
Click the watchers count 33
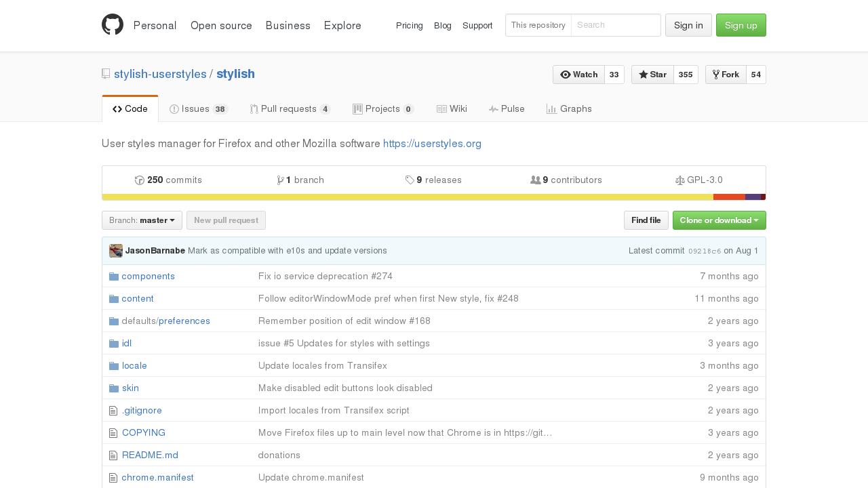[614, 75]
